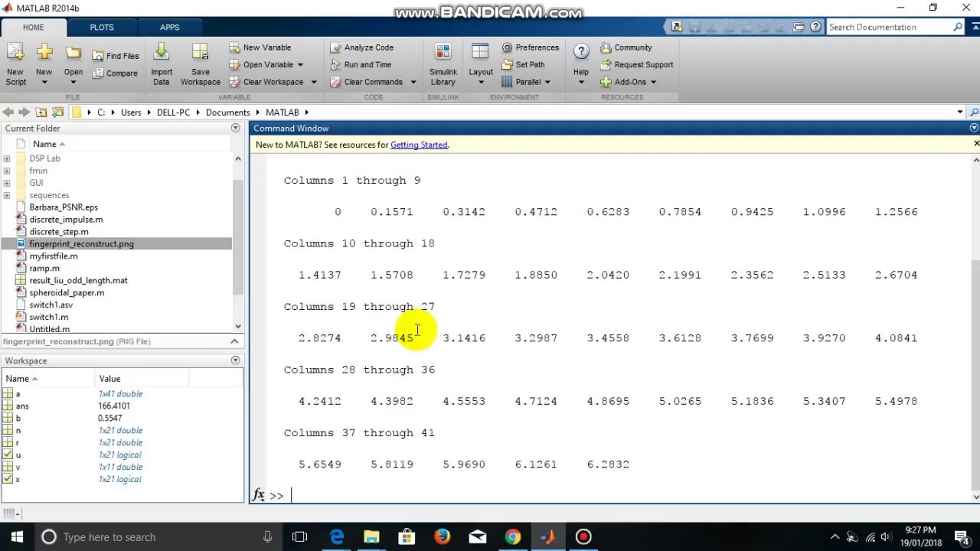980x551 pixels.
Task: Expand Clear Commands dropdown arrow
Action: coord(413,82)
